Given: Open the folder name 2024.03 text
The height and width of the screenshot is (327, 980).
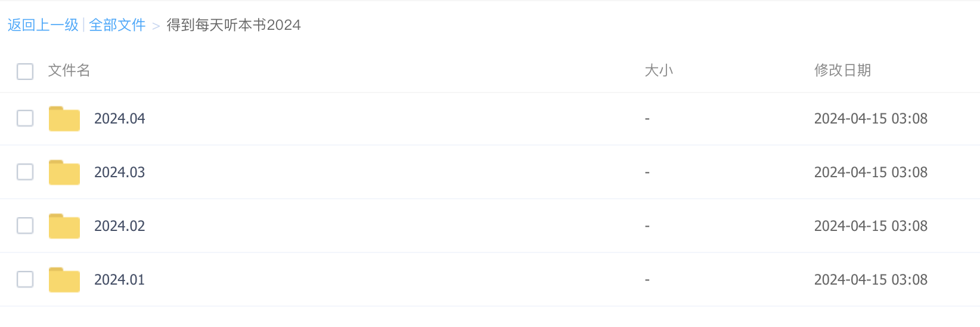Looking at the screenshot, I should 120,172.
